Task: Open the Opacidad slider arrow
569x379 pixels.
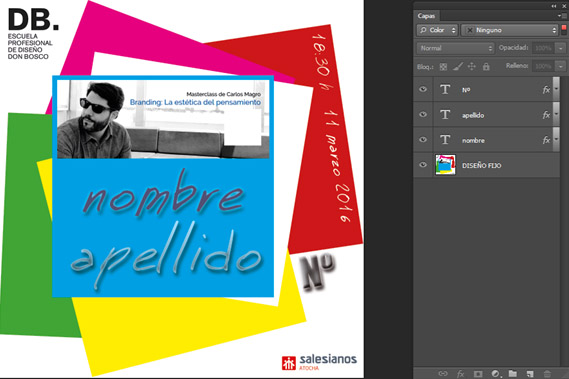Action: coord(561,48)
